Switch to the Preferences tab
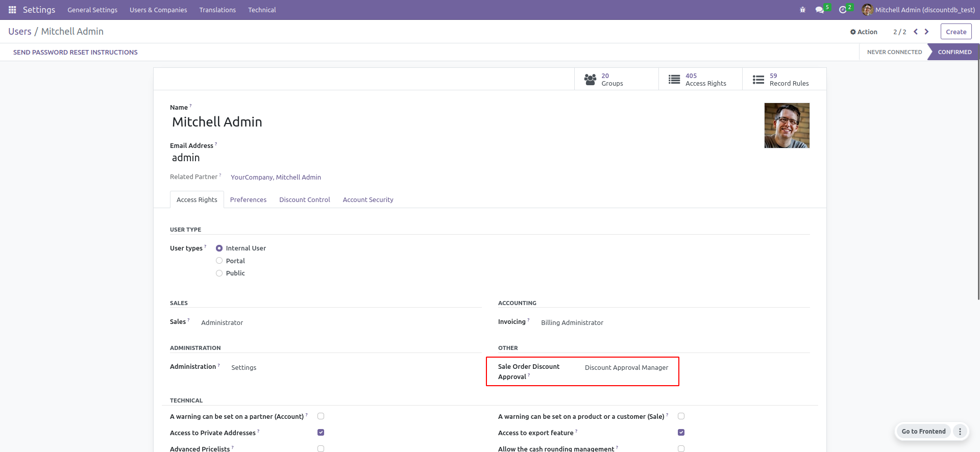The image size is (980, 452). click(248, 200)
